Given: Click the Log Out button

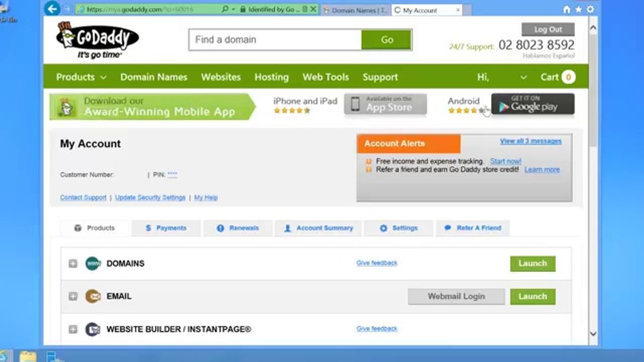Looking at the screenshot, I should [548, 29].
